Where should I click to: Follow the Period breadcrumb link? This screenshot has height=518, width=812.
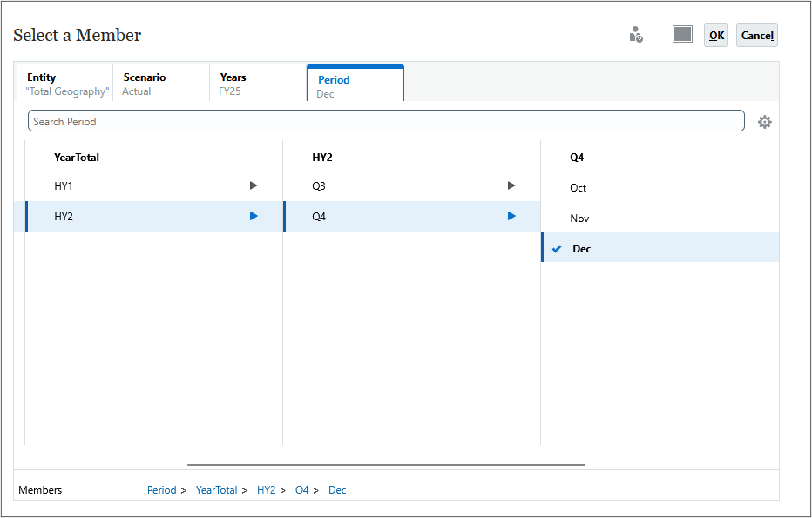pyautogui.click(x=161, y=490)
